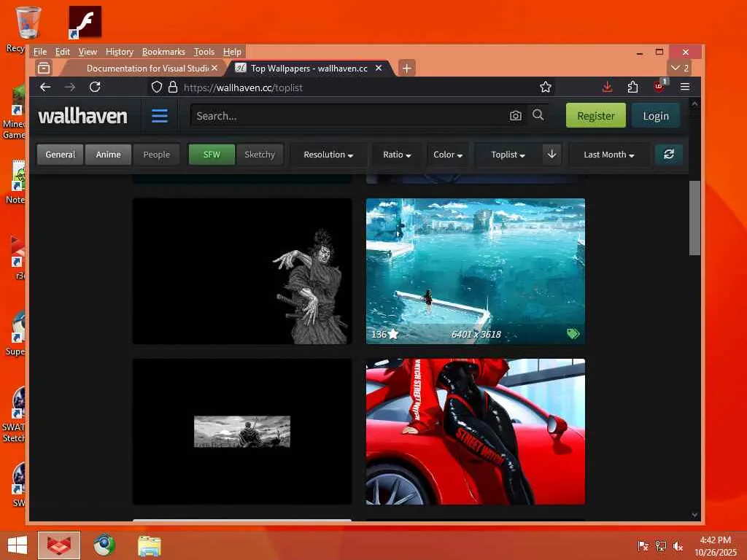The width and height of the screenshot is (747, 560).
Task: Click the refresh icon in filter bar
Action: (669, 155)
